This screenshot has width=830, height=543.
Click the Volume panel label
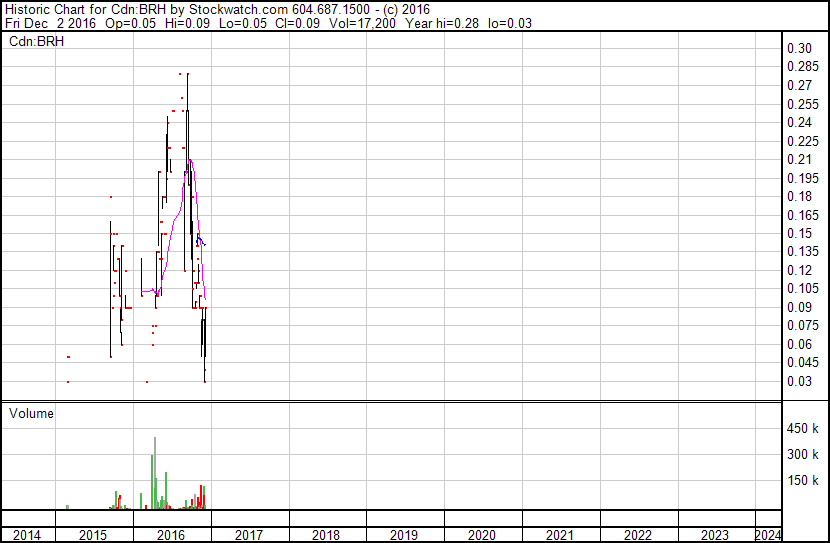pos(31,413)
